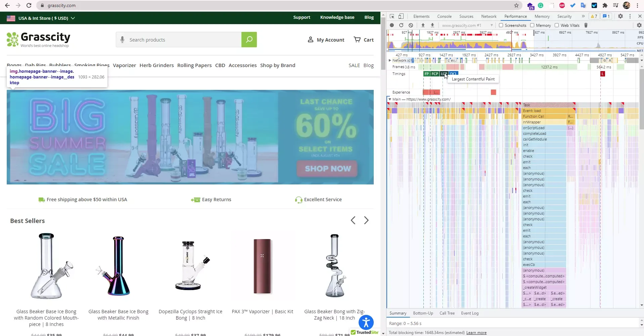Clear the performance recording
Viewport: 644px width, 336px height.
[x=411, y=25]
